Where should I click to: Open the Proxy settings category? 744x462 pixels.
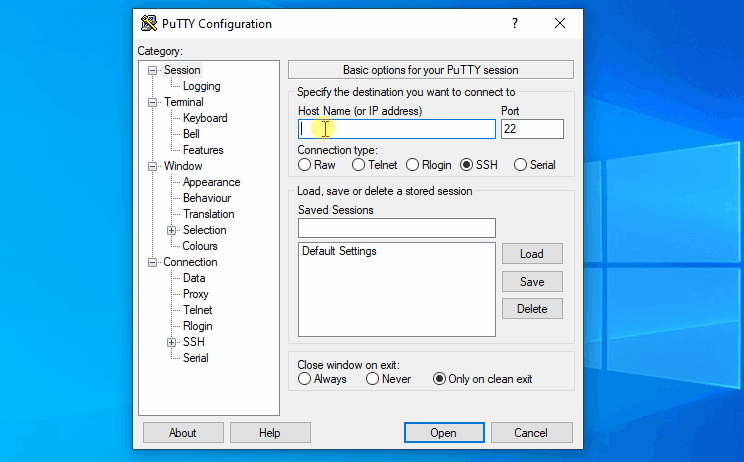coord(195,294)
